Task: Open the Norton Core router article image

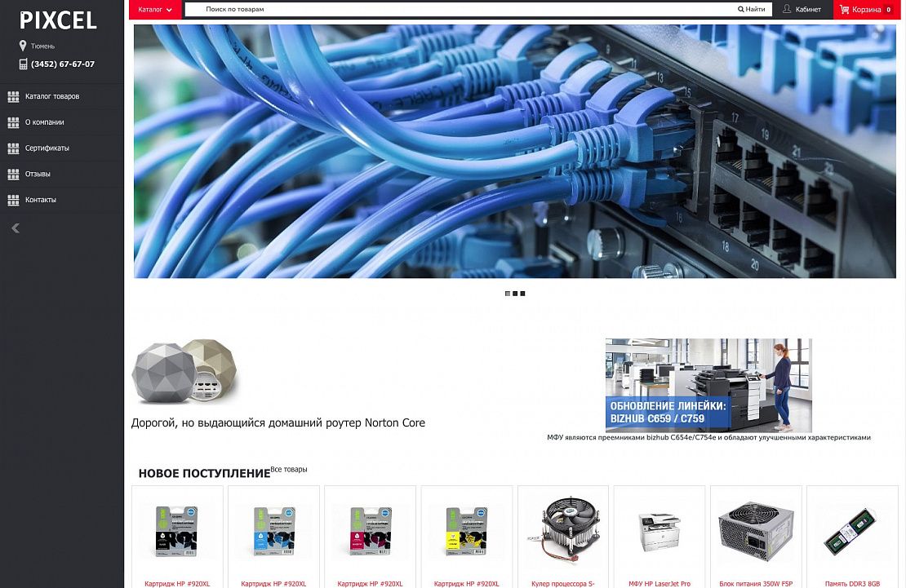Action: click(x=185, y=372)
